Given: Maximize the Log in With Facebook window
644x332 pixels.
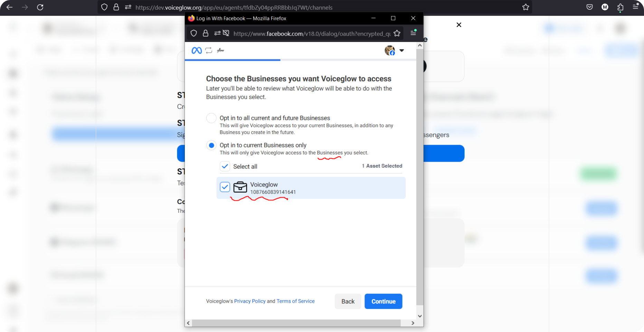Looking at the screenshot, I should [x=393, y=18].
